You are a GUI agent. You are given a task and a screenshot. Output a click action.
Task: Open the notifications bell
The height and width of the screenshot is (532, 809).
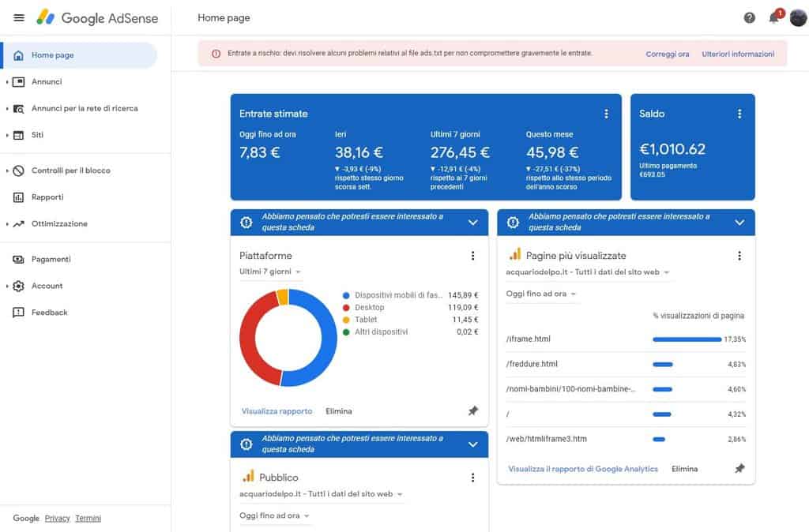tap(774, 18)
